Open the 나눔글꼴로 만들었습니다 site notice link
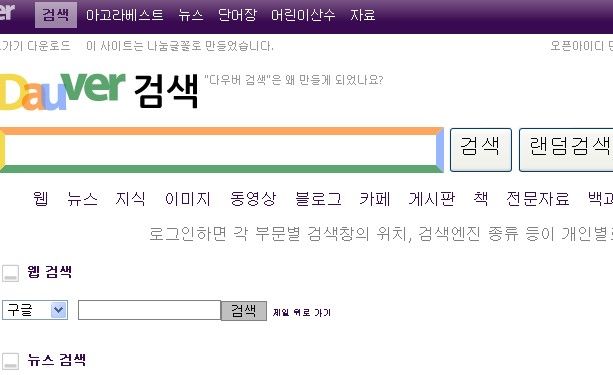 pos(180,46)
